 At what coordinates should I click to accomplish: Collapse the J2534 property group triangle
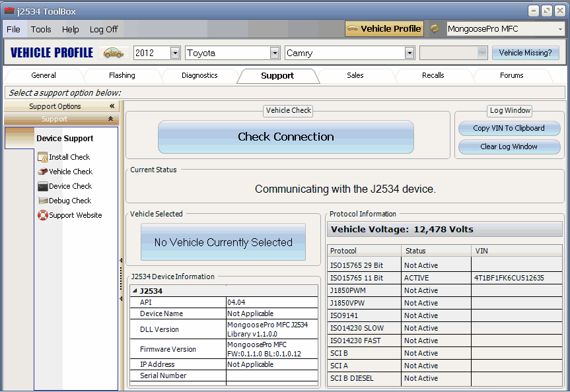coord(135,290)
